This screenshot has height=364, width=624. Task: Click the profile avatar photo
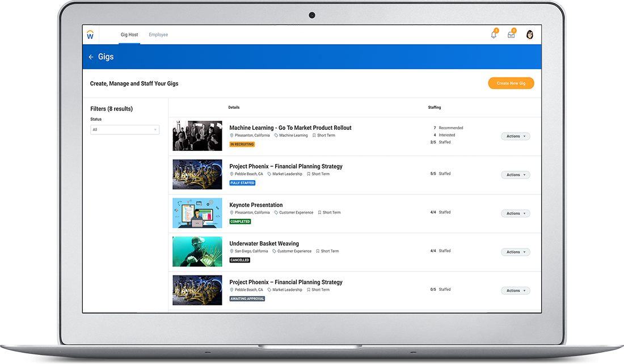(529, 34)
